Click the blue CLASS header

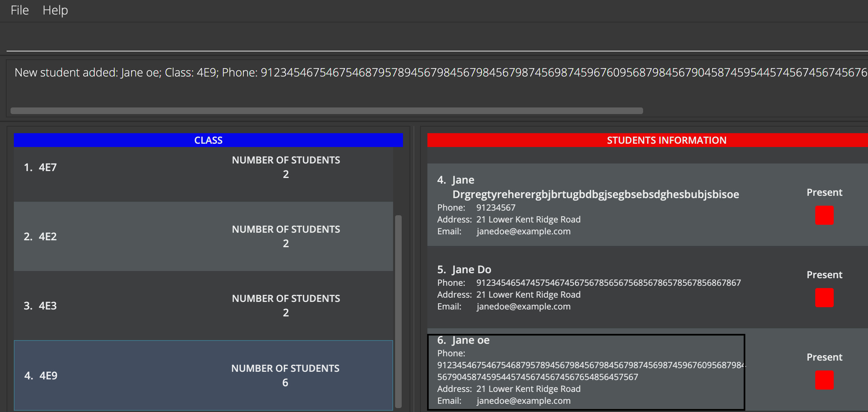click(x=208, y=140)
